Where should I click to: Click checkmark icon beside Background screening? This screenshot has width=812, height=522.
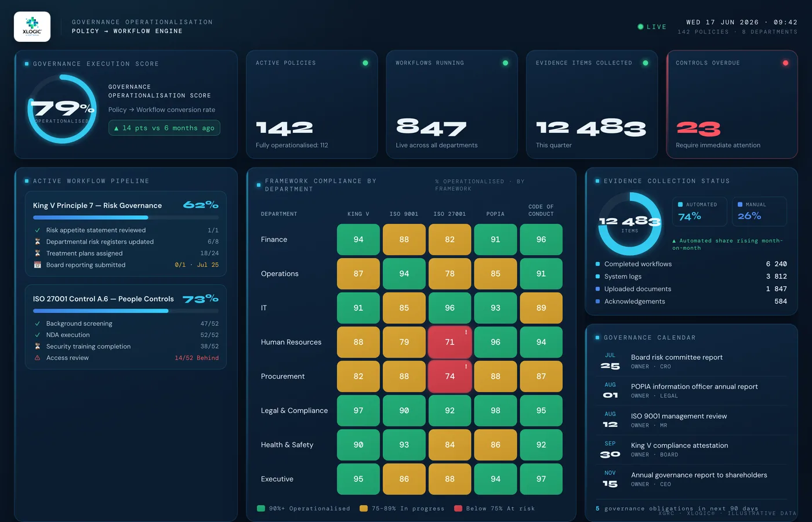pos(38,324)
